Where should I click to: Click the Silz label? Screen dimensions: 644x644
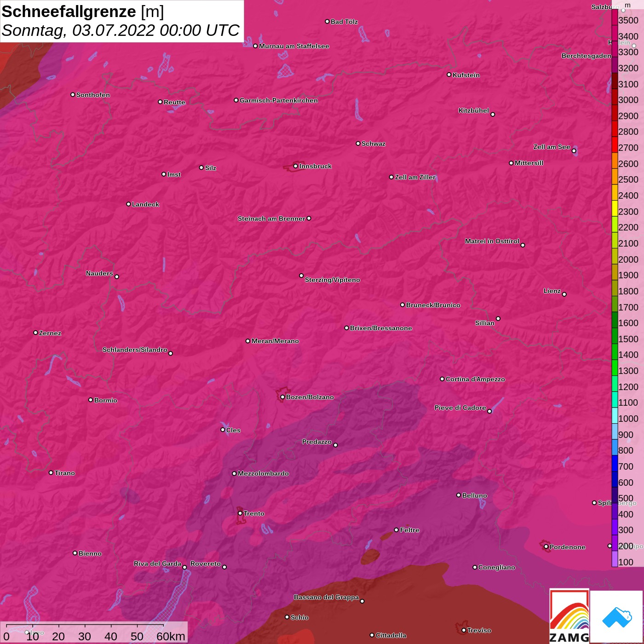pyautogui.click(x=211, y=168)
